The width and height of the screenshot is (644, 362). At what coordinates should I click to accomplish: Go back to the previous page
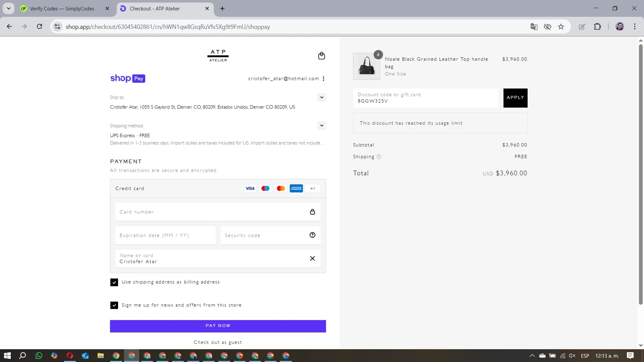(x=9, y=27)
